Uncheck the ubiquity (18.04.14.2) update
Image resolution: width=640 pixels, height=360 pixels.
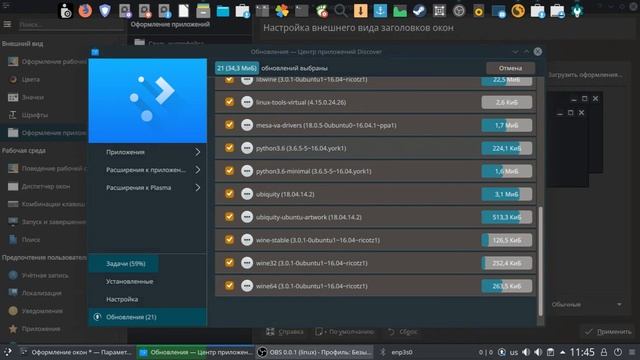pyautogui.click(x=229, y=194)
